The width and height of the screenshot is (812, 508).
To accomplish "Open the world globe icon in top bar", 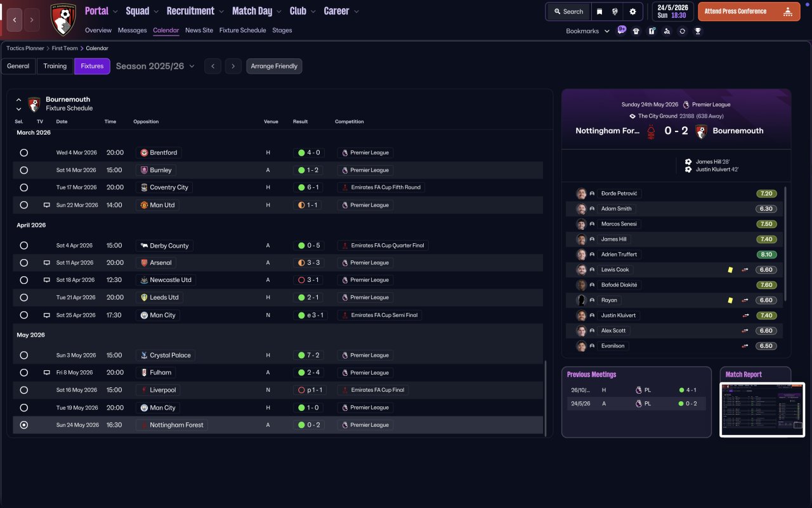I will (615, 11).
